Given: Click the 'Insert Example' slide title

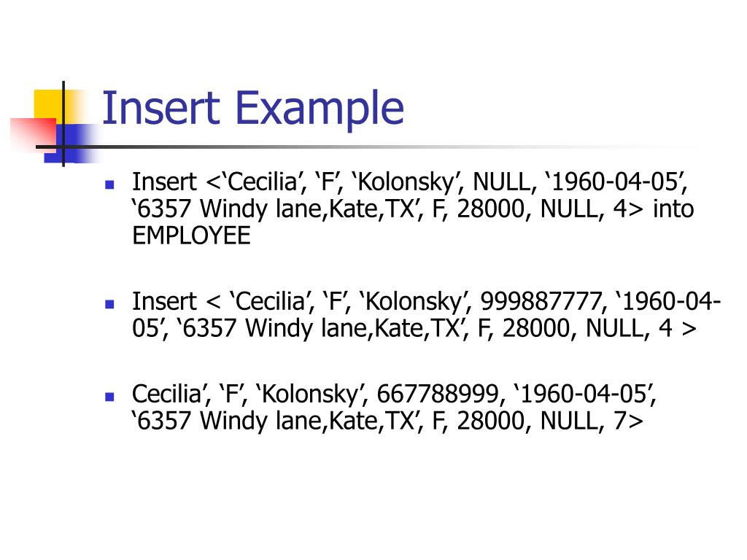Looking at the screenshot, I should (x=253, y=109).
